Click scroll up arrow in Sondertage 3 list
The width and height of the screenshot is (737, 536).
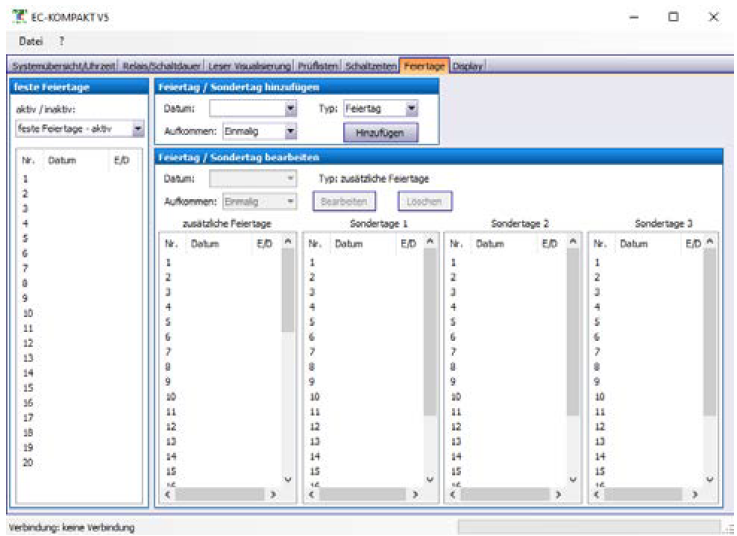coord(710,241)
